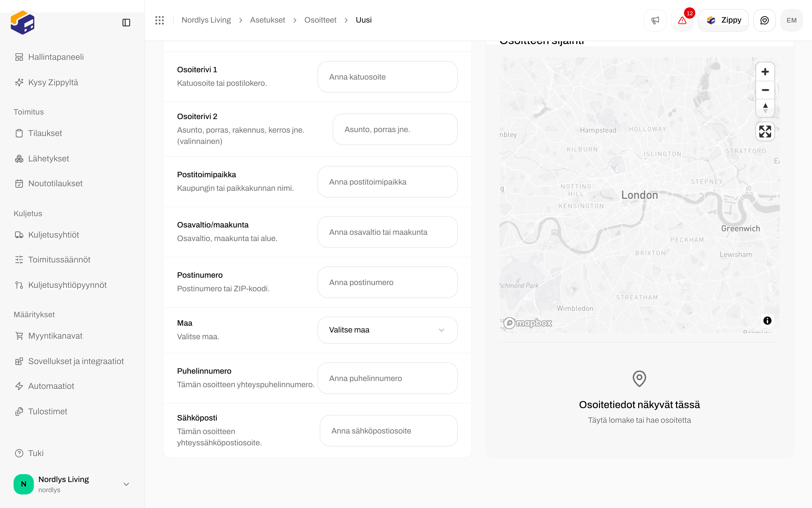Screen dimensions: 812x508
Task: Open the Valitse maa country dropdown
Action: pyautogui.click(x=388, y=330)
